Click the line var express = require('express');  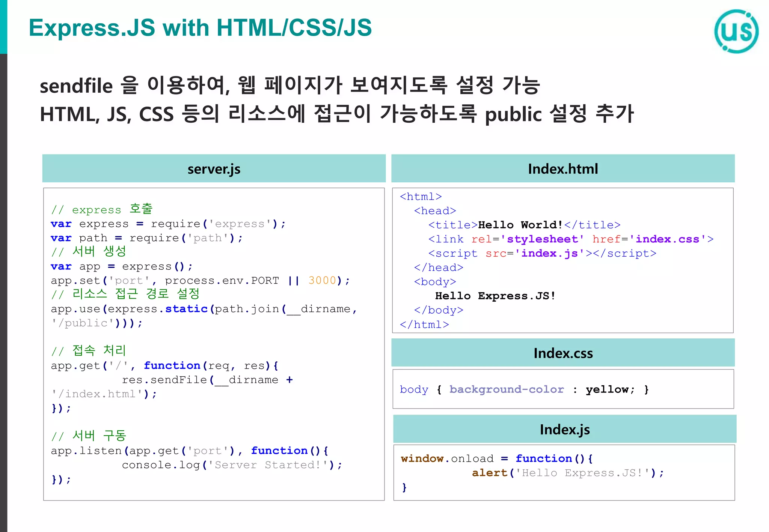168,224
